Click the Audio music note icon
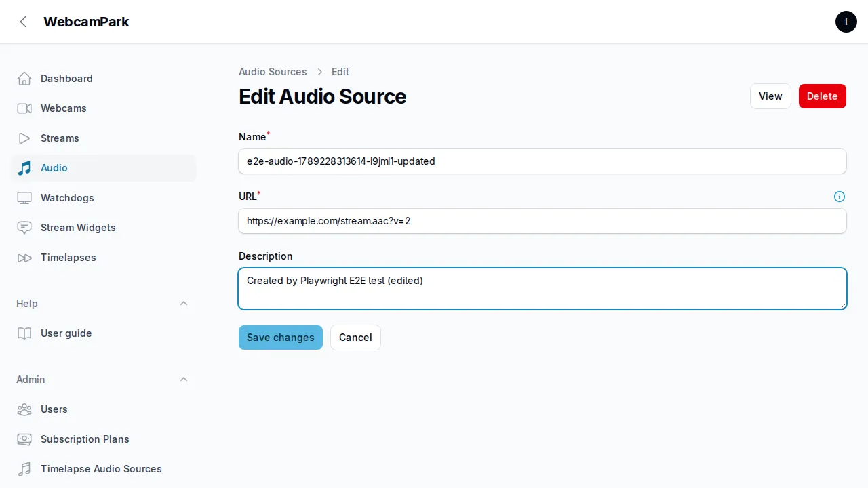The height and width of the screenshot is (488, 868). (24, 168)
